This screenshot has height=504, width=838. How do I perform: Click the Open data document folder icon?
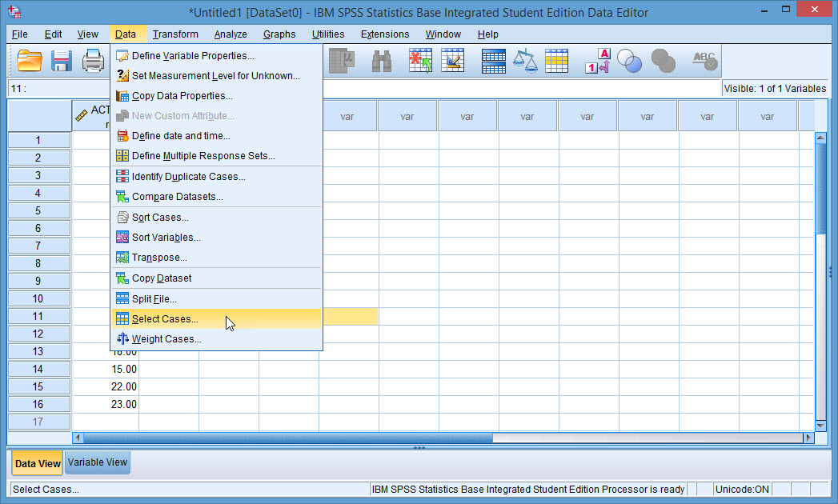[x=30, y=61]
